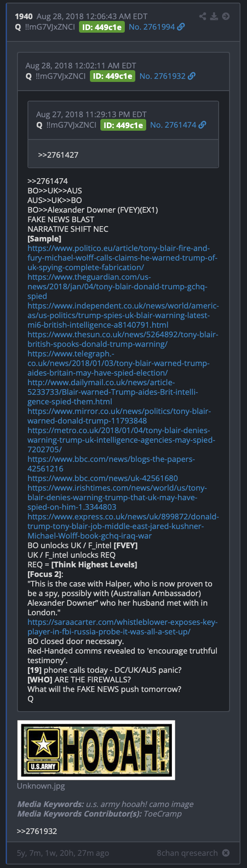The image size is (247, 868).
Task: Click the bottom >>2761932 reply reference
Action: 37,831
